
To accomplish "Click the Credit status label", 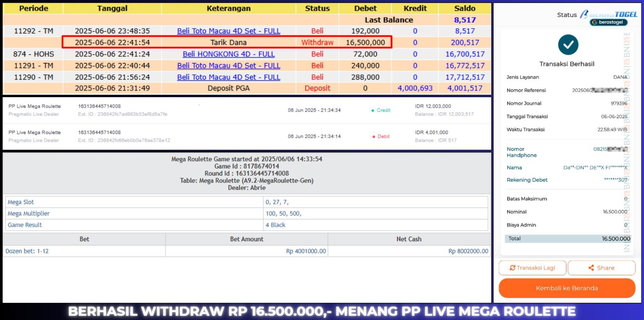I will coord(383,110).
